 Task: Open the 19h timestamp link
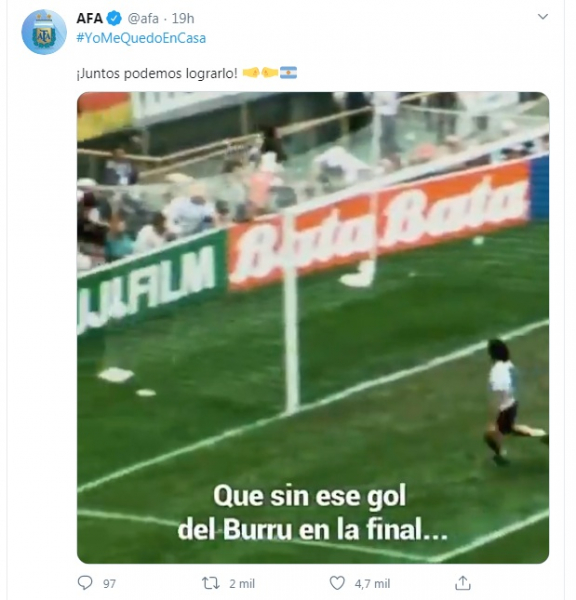pos(183,18)
